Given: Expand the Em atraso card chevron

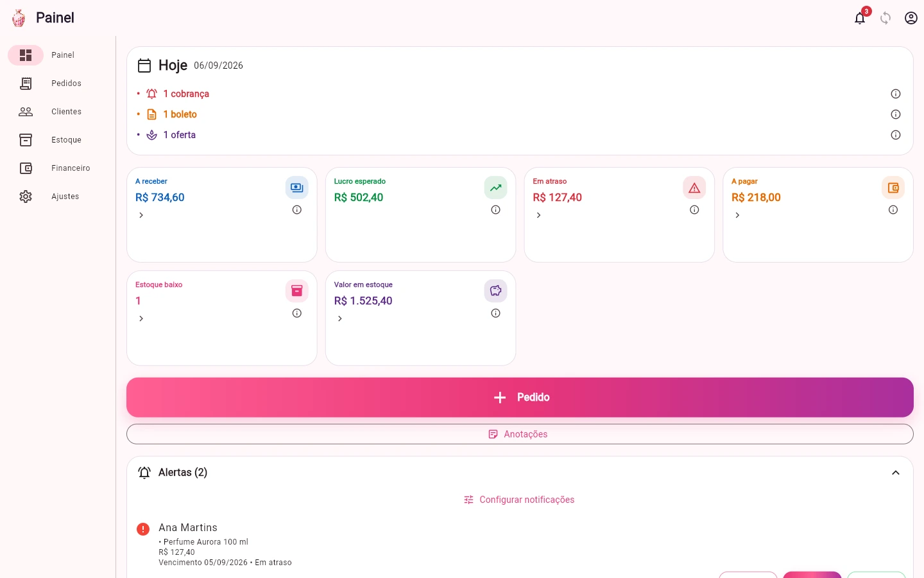Looking at the screenshot, I should tap(539, 215).
